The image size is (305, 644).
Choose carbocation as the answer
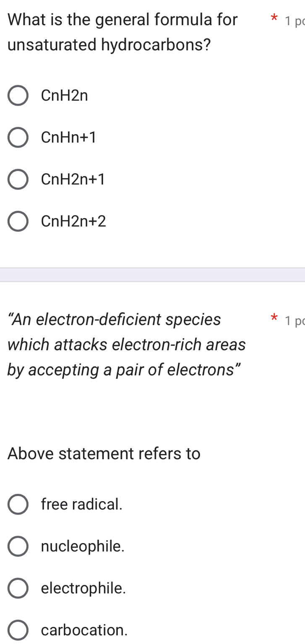(x=18, y=630)
